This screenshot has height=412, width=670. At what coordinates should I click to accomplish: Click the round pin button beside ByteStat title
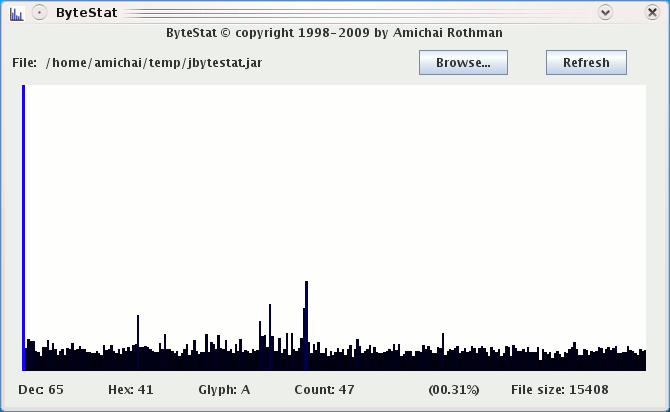point(39,13)
